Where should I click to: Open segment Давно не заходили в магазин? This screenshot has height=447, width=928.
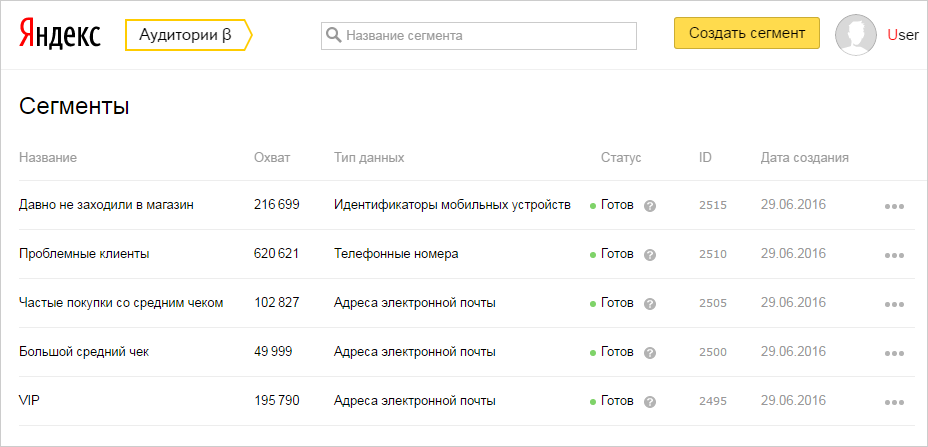(x=106, y=205)
